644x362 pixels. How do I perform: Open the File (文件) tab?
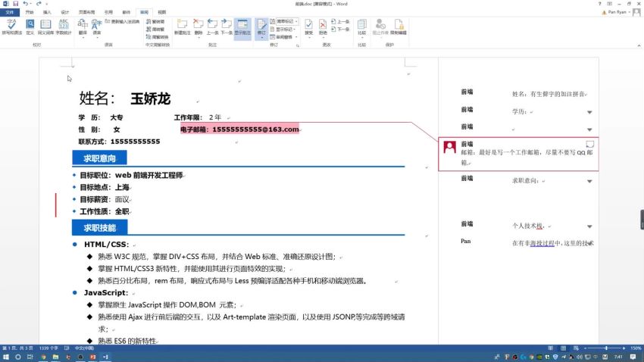click(x=10, y=12)
